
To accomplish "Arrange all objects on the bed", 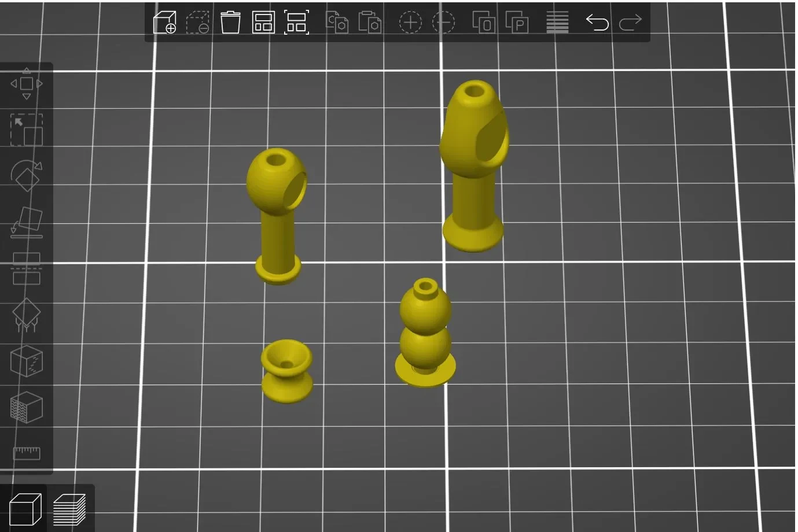I will (x=263, y=23).
